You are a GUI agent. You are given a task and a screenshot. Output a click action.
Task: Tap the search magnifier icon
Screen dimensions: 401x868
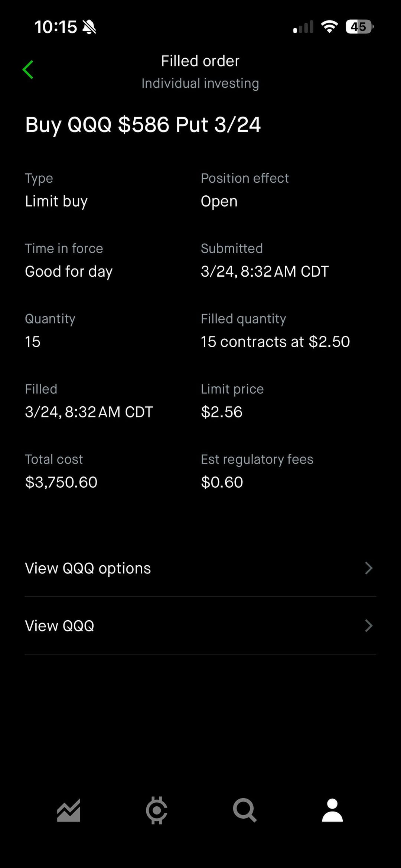pyautogui.click(x=244, y=810)
